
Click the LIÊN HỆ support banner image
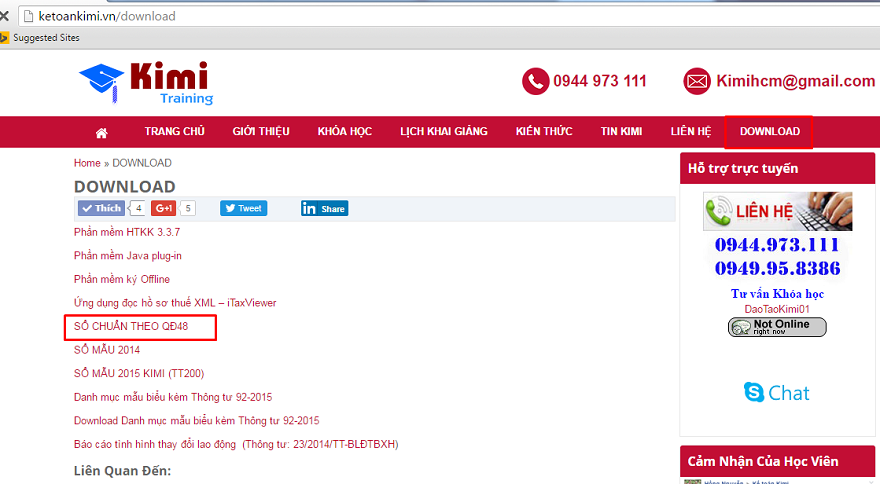tap(777, 212)
